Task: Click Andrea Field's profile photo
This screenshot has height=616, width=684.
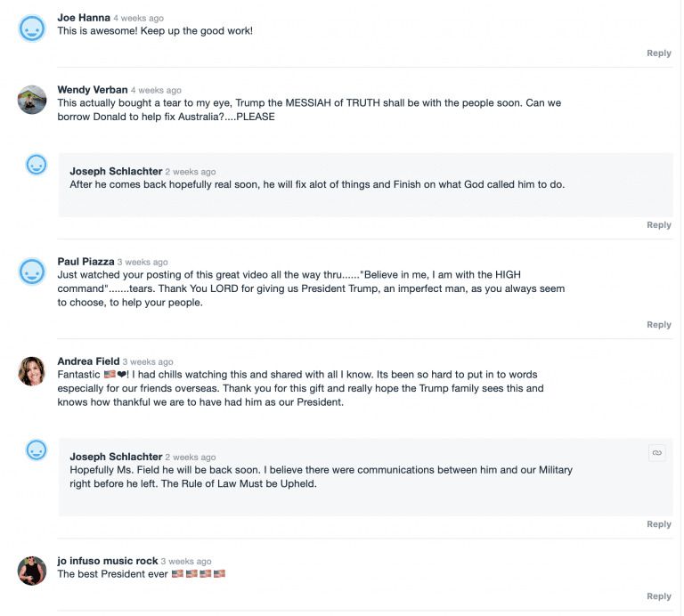Action: pos(32,371)
